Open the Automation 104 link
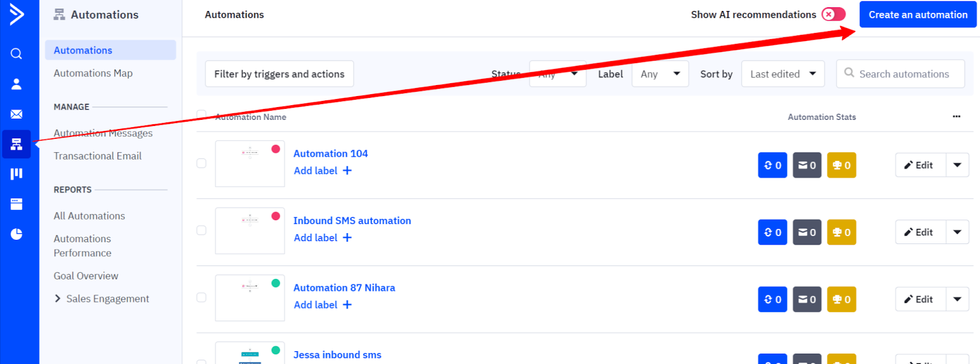This screenshot has height=364, width=980. (331, 154)
